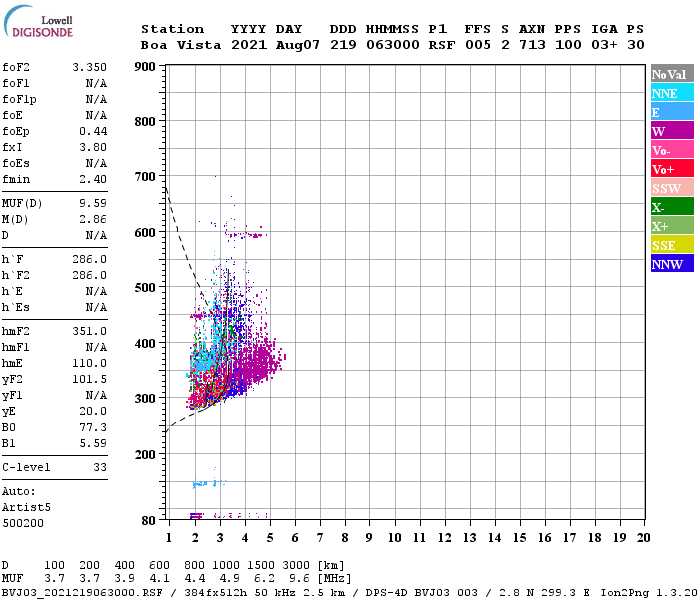
Task: Select the NNW dark blue legend swatch
Action: tap(672, 263)
